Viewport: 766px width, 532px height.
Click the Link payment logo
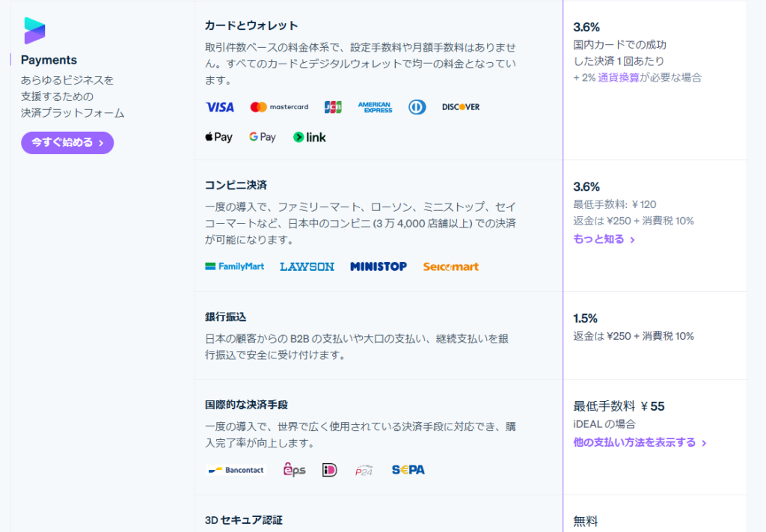click(310, 137)
